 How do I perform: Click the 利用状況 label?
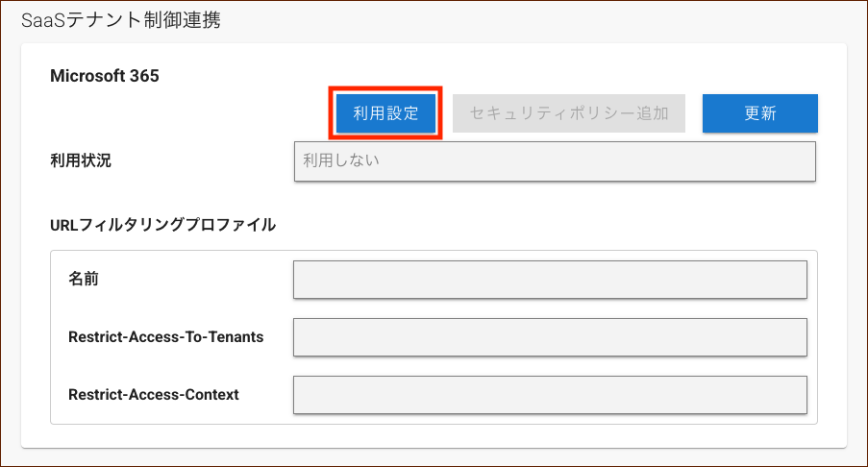[x=81, y=160]
